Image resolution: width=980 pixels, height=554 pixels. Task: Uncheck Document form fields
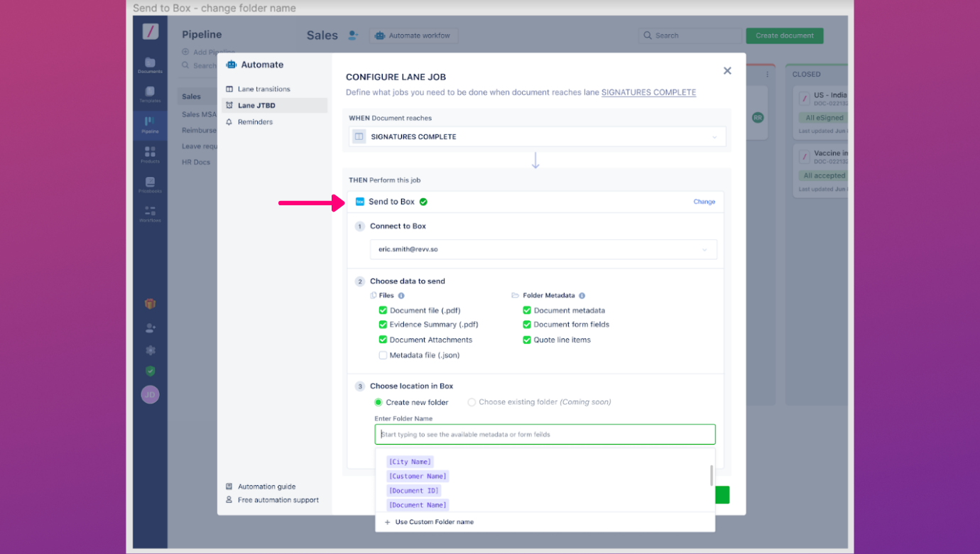pyautogui.click(x=527, y=325)
